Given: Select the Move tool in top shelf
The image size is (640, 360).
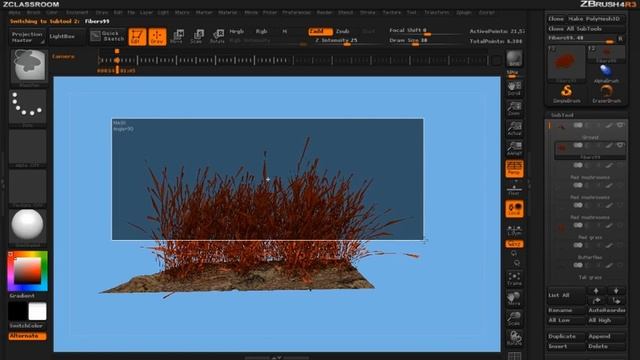Looking at the screenshot, I should [177, 36].
